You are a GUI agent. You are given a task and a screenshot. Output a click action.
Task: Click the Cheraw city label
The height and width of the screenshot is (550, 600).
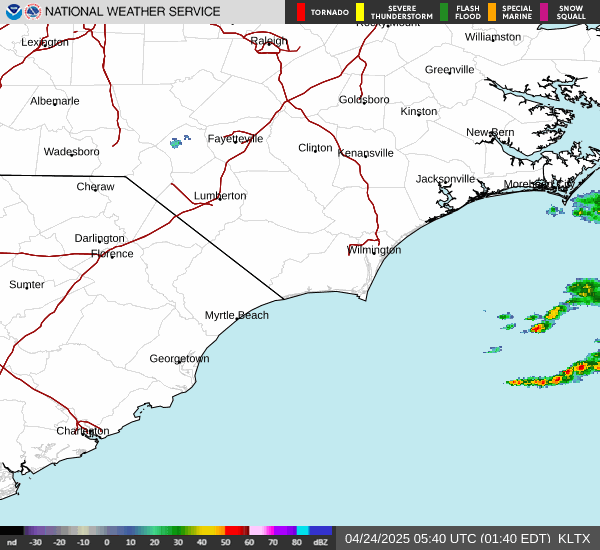click(x=95, y=187)
